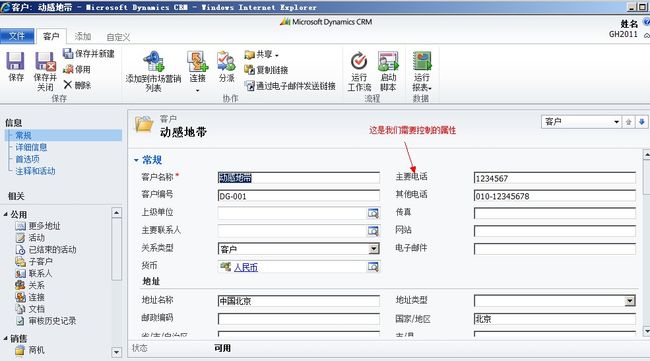Click Main Phone field containing 1234567
The image size is (650, 361).
point(555,178)
